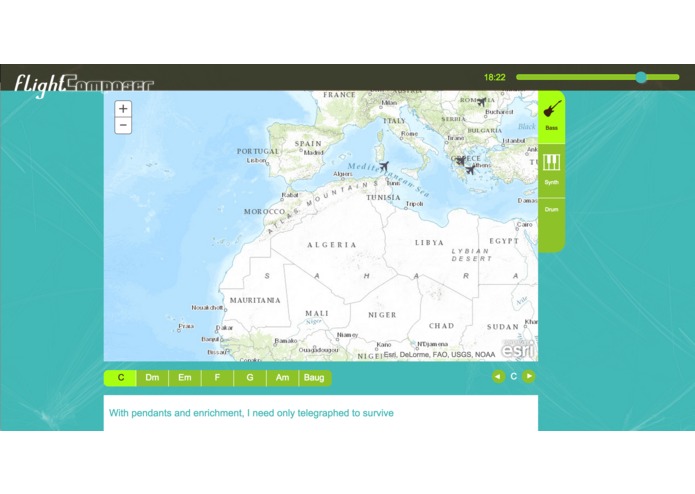Click the TUNISIA map label
Screen dimensions: 695x494
[x=383, y=197]
